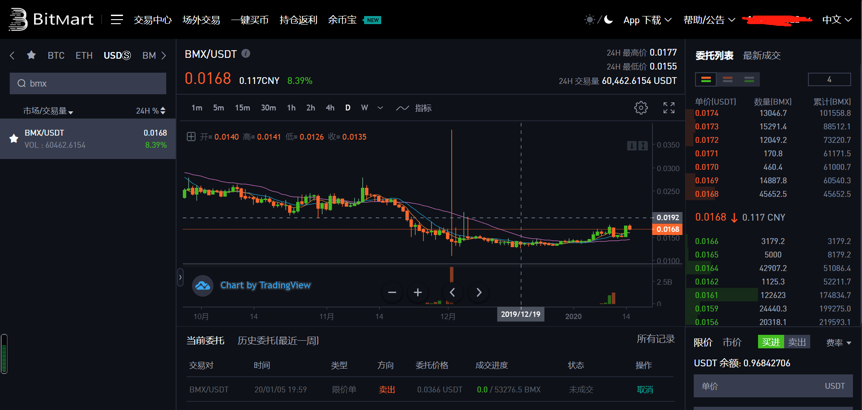This screenshot has height=410, width=862.
Task: Open the 中文 language dropdown
Action: tap(836, 19)
